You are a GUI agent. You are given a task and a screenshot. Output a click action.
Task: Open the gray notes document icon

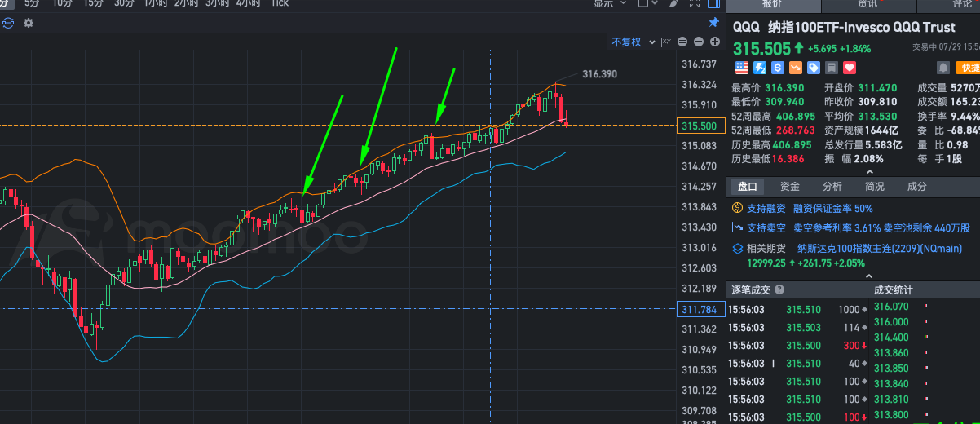(x=831, y=68)
